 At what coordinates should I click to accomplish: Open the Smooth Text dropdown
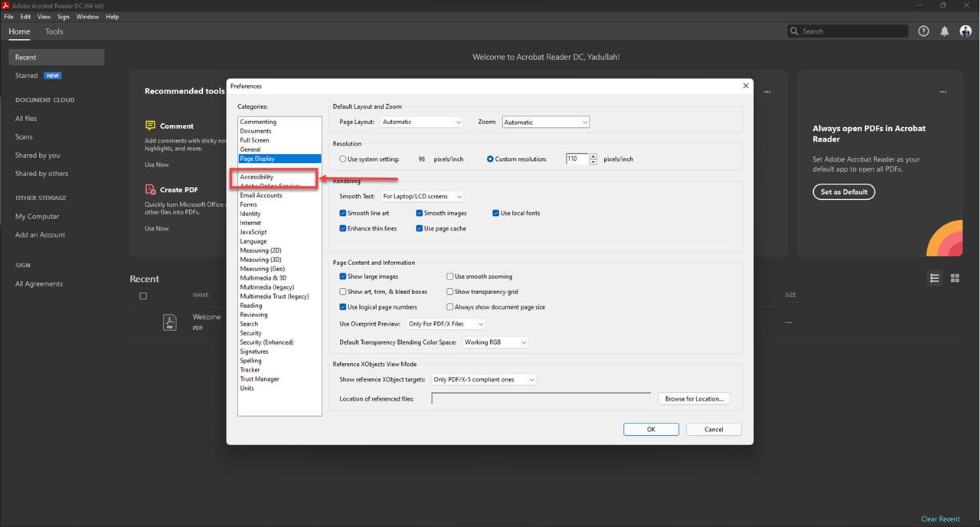[422, 196]
